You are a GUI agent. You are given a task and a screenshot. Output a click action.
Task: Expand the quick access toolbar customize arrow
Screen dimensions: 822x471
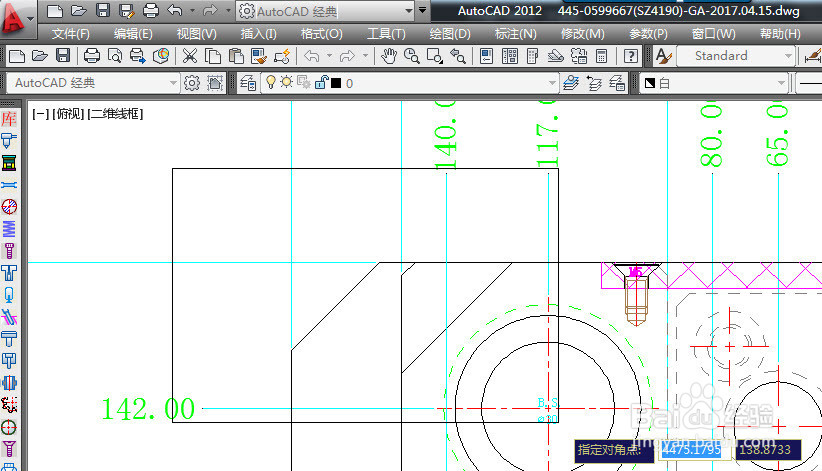422,10
